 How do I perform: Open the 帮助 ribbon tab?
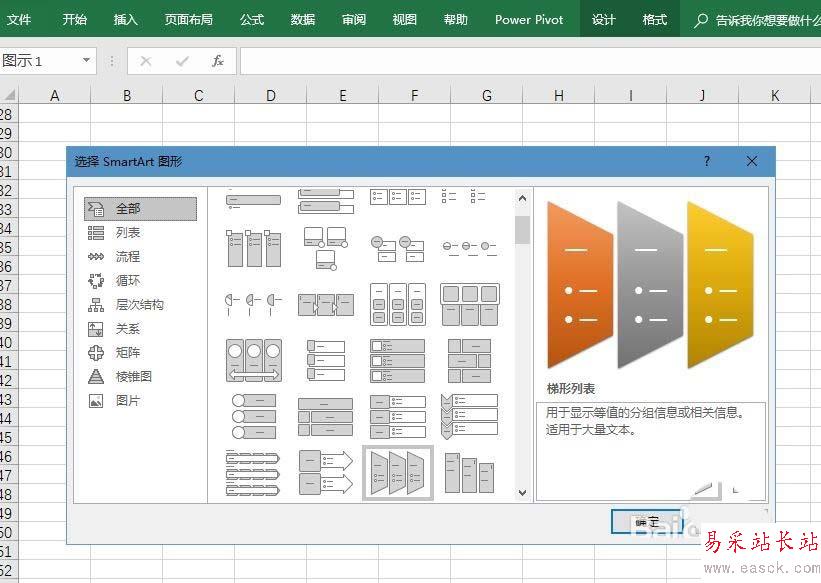456,19
